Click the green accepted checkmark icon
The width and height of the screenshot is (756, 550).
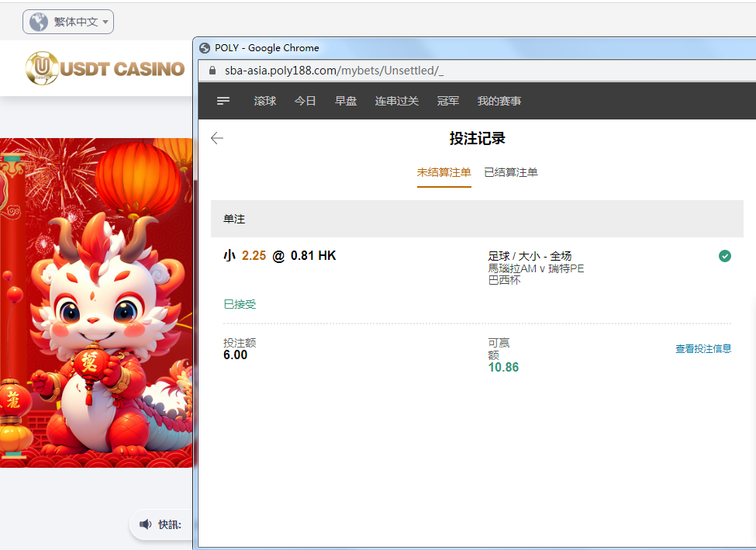coord(725,256)
